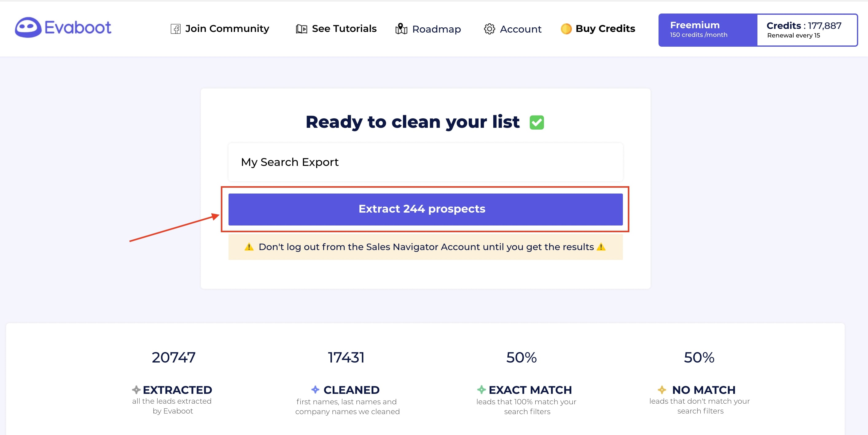Click the Extract 244 prospects button
This screenshot has height=435, width=868.
(x=425, y=209)
